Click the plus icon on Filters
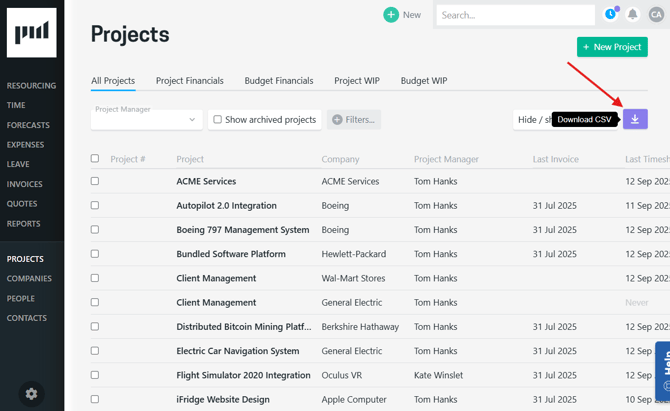Image resolution: width=670 pixels, height=411 pixels. [x=337, y=120]
